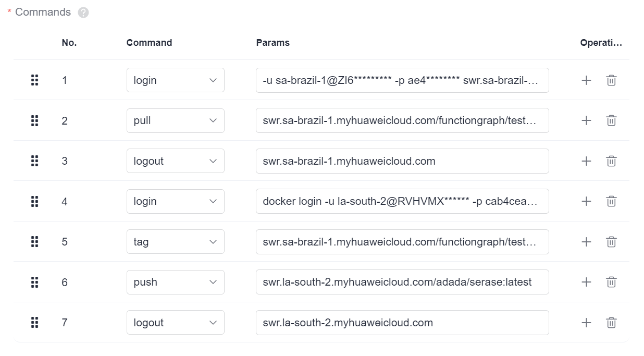Add a row after command 1
The image size is (644, 356).
point(586,80)
